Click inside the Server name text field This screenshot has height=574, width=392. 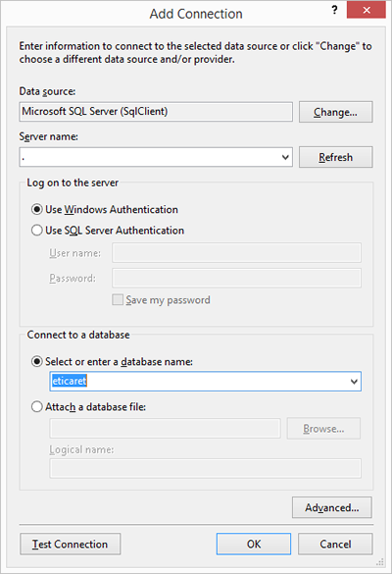[x=150, y=157]
